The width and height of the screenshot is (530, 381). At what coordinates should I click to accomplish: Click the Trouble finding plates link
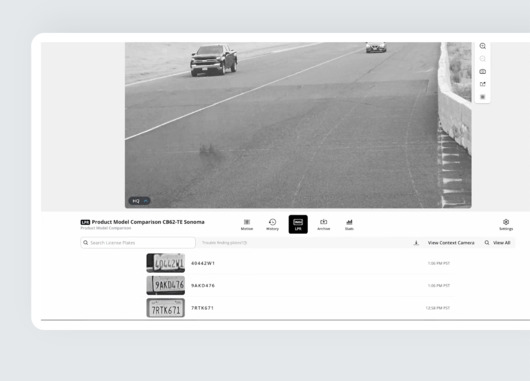224,243
